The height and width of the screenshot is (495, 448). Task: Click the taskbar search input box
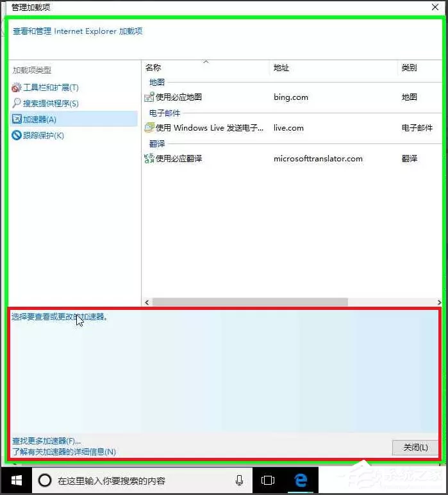point(142,480)
